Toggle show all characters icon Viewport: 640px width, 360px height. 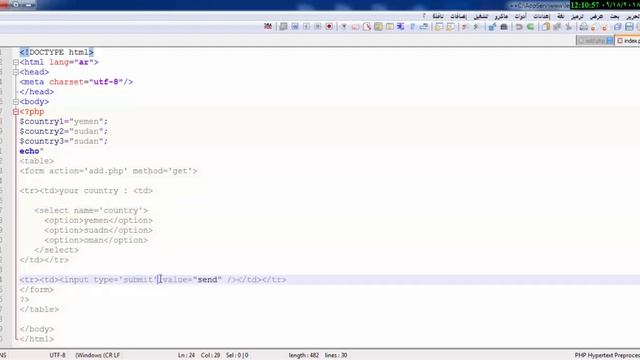coord(413,27)
